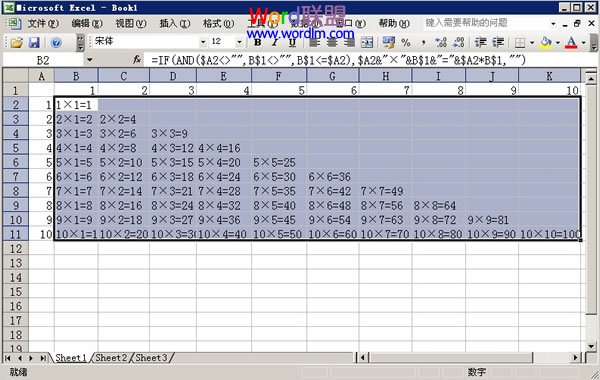The image size is (600, 380).
Task: Expand the Name Box dropdown
Action: (90, 60)
